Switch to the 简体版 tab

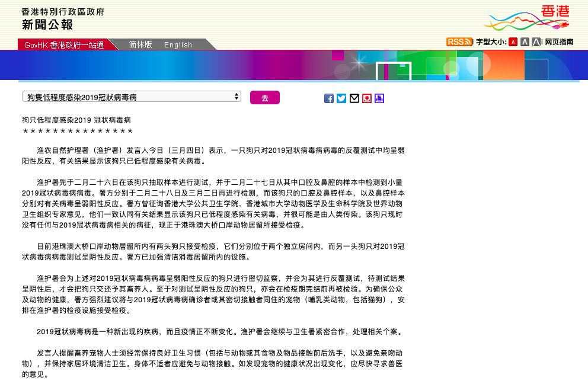click(140, 44)
